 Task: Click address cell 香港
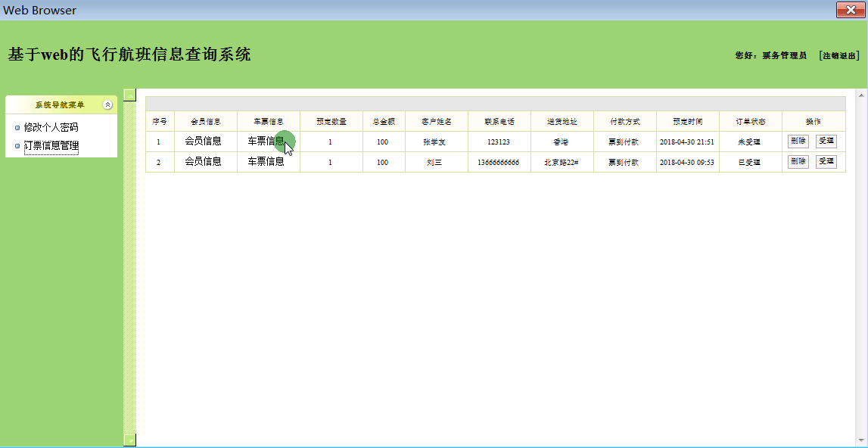[x=561, y=142]
